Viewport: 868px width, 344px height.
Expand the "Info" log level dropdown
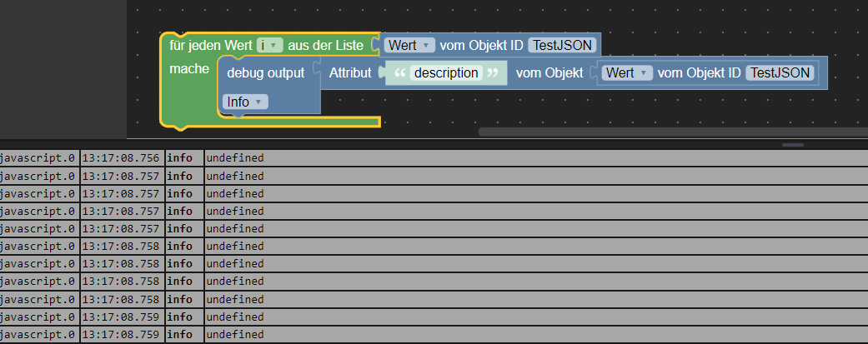tap(246, 102)
